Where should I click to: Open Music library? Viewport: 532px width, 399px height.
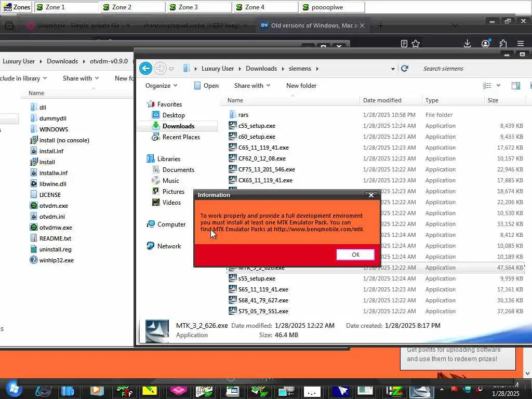click(x=170, y=180)
